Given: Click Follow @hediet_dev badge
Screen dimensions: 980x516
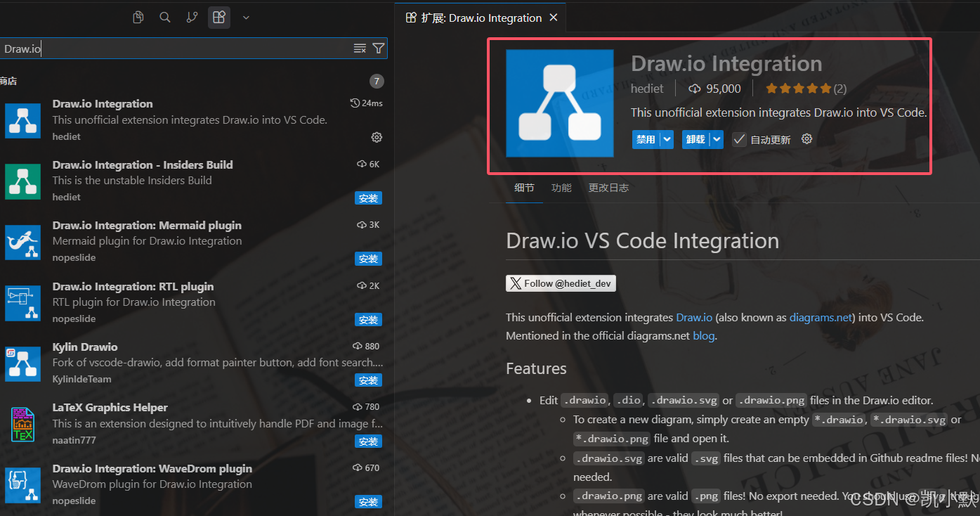Looking at the screenshot, I should pyautogui.click(x=561, y=283).
